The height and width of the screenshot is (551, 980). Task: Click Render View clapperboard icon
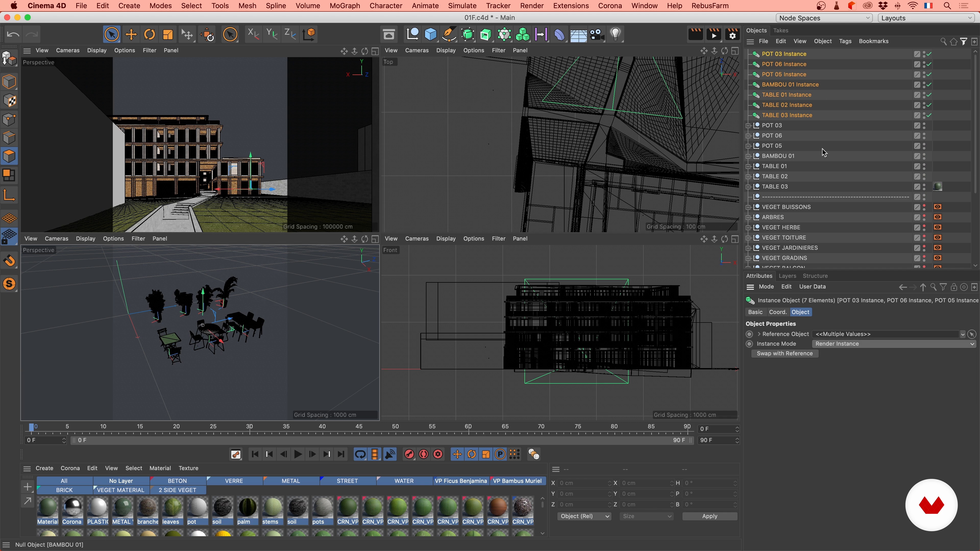695,35
